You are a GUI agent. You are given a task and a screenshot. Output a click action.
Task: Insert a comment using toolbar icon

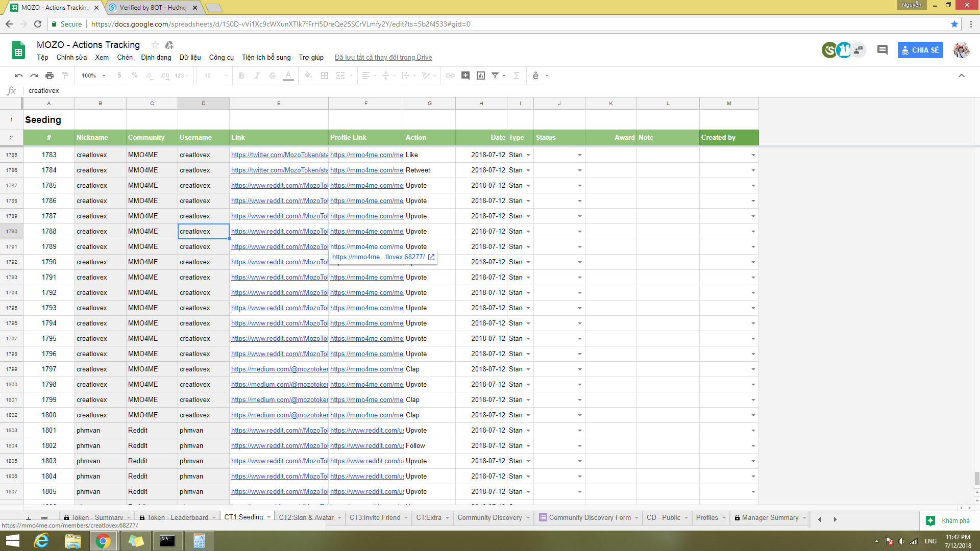465,76
